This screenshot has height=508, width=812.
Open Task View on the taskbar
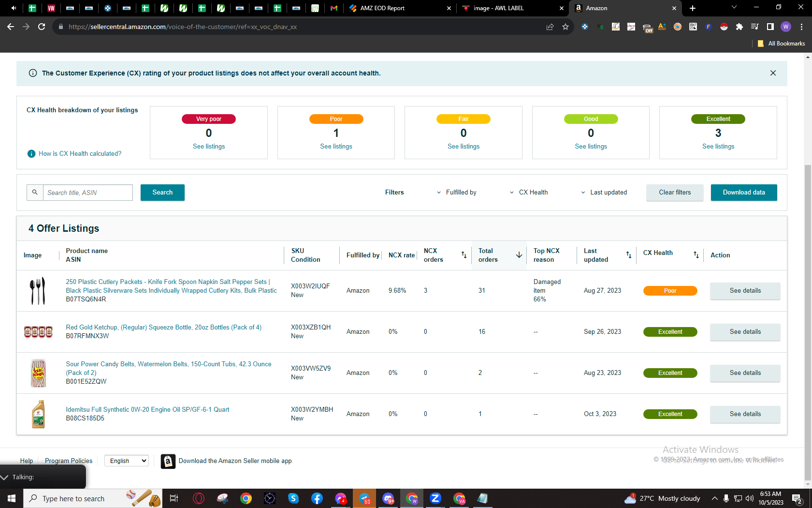(x=174, y=498)
